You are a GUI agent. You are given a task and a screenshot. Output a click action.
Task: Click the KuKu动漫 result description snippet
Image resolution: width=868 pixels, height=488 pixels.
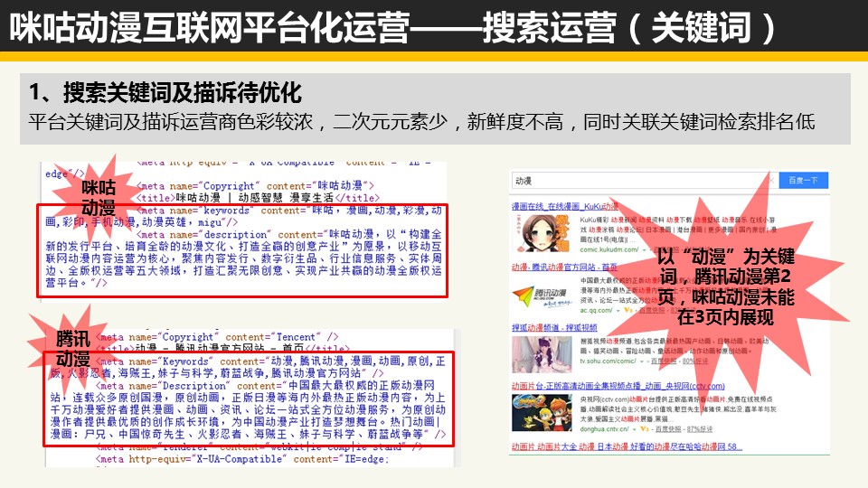tap(678, 230)
